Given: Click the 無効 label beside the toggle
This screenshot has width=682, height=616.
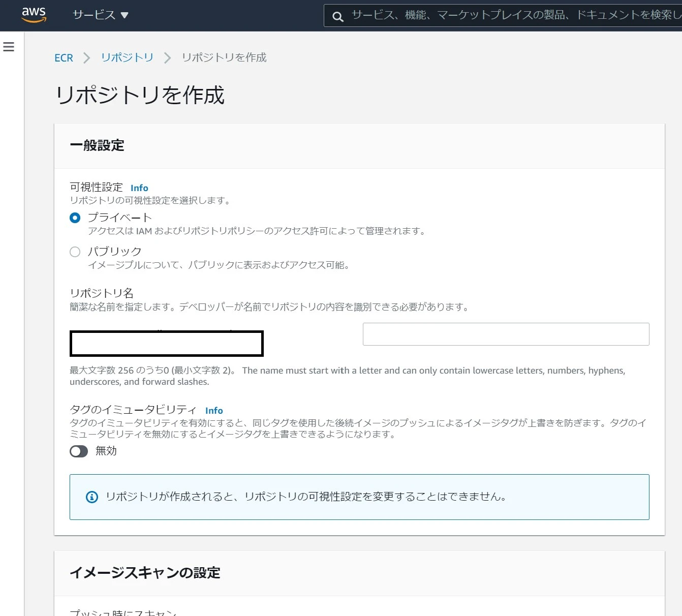Looking at the screenshot, I should 106,451.
